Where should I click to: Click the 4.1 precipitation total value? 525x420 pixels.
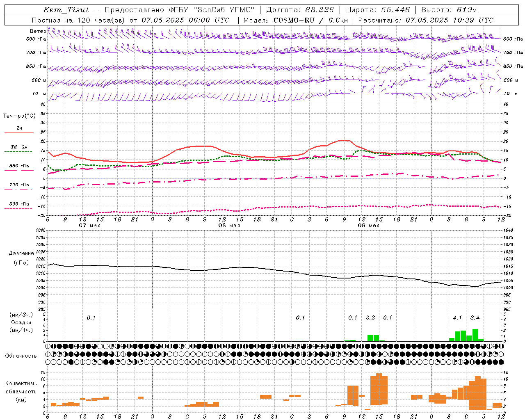457,317
